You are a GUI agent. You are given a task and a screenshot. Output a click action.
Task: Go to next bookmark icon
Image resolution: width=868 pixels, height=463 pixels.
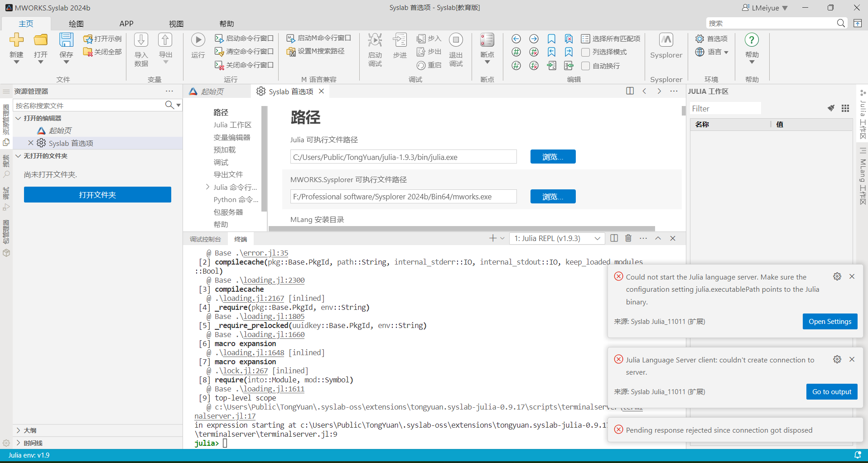(x=569, y=52)
